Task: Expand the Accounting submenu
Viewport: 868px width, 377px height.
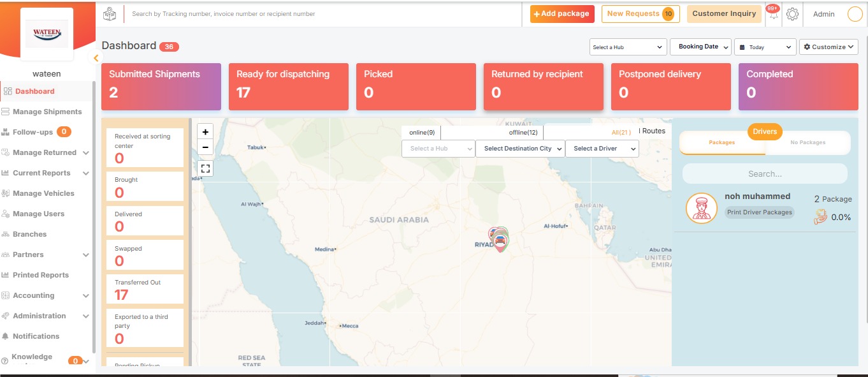Action: pyautogui.click(x=86, y=296)
